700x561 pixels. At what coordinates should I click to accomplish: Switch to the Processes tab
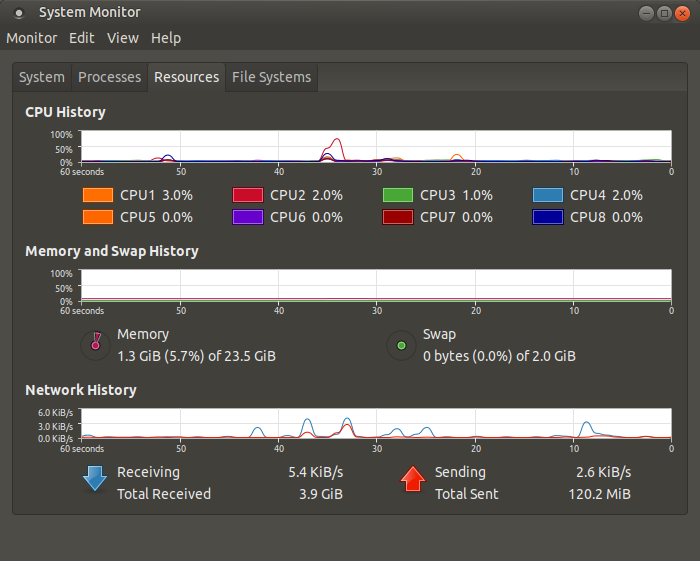(x=109, y=77)
